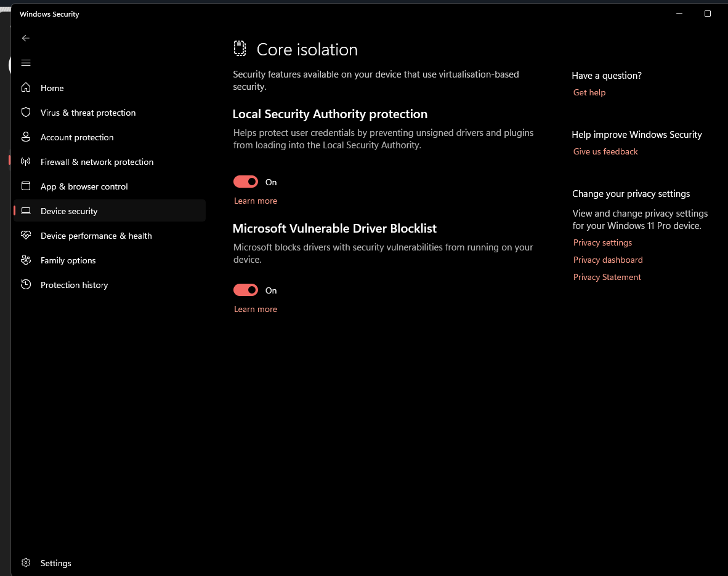The image size is (728, 576).
Task: Click the Firewall network antenna icon
Action: pyautogui.click(x=26, y=161)
